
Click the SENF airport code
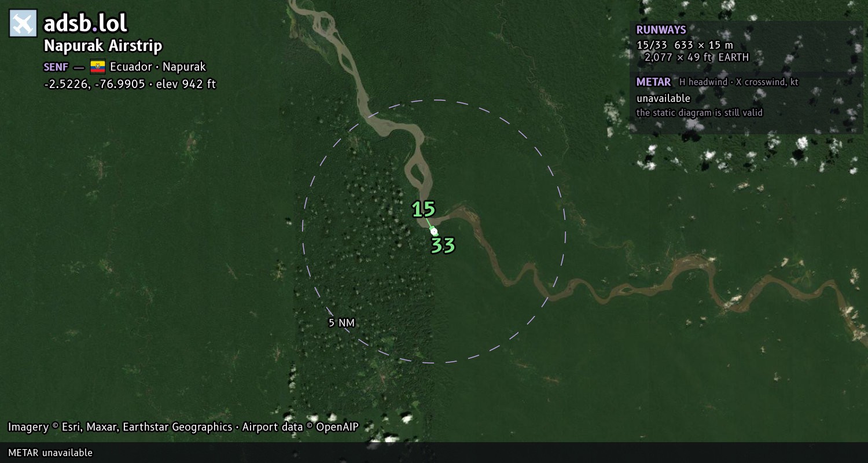56,67
